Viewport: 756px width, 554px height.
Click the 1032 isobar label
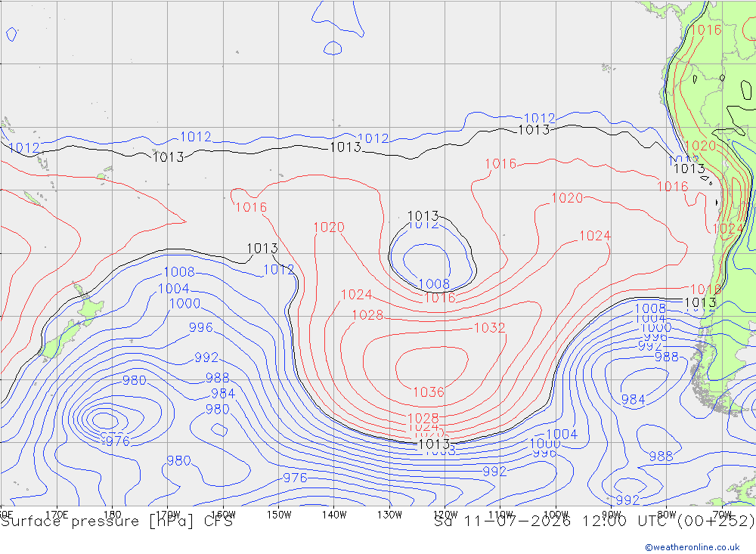click(489, 328)
